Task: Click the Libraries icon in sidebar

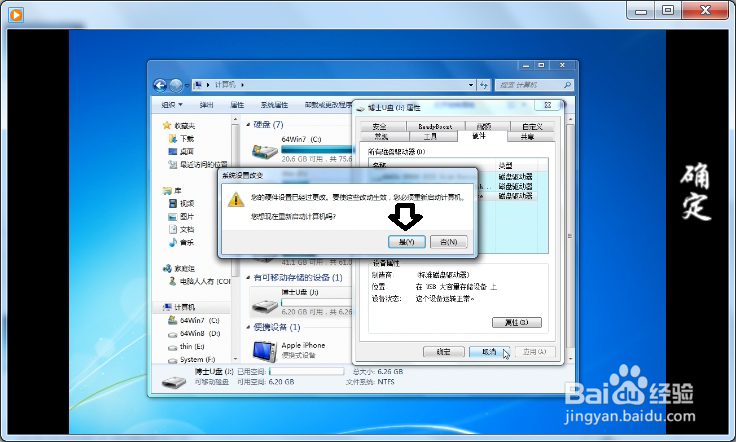Action: click(167, 191)
